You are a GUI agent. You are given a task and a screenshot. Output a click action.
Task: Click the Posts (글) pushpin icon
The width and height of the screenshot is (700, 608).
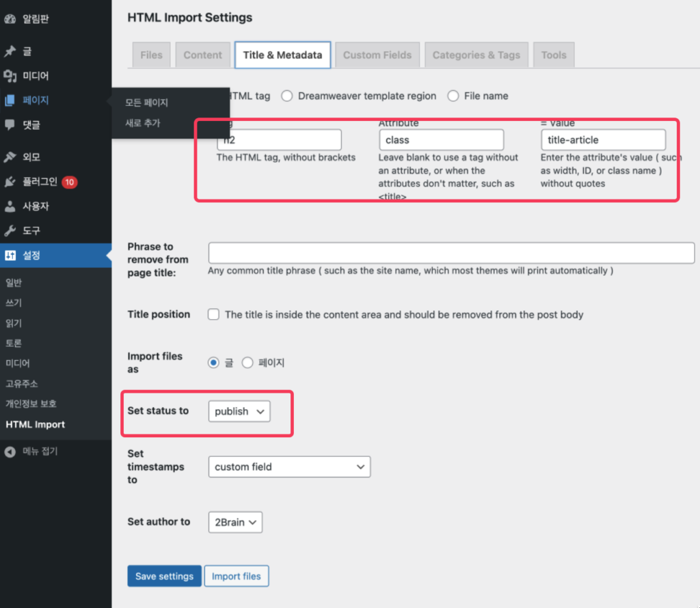(x=10, y=51)
